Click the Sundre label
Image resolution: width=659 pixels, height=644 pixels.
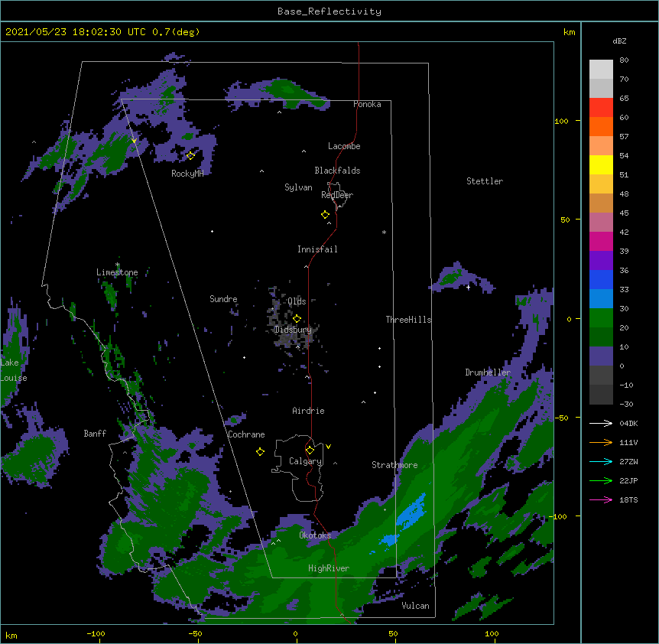[x=223, y=299]
